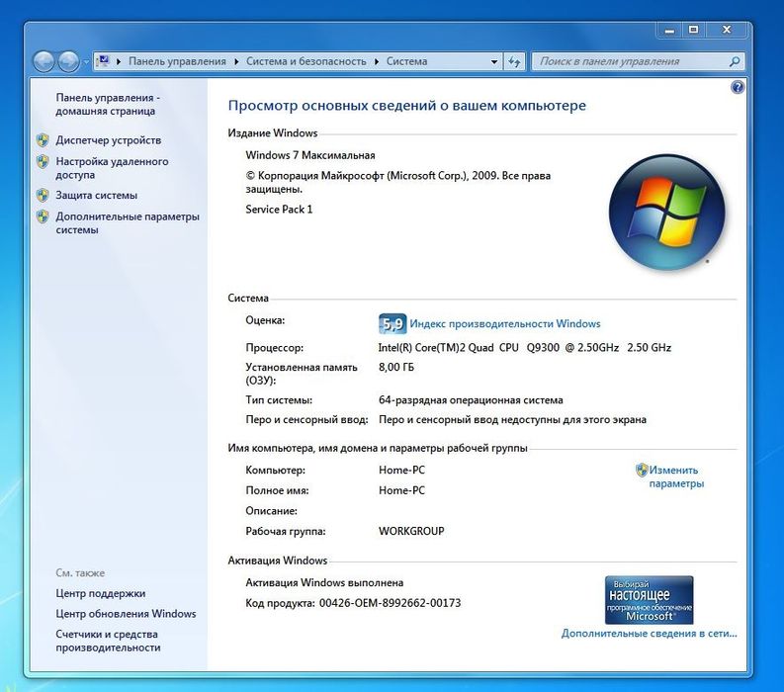The height and width of the screenshot is (692, 784).
Task: Open the 'Панель управления' breadcrumb
Action: (x=177, y=61)
